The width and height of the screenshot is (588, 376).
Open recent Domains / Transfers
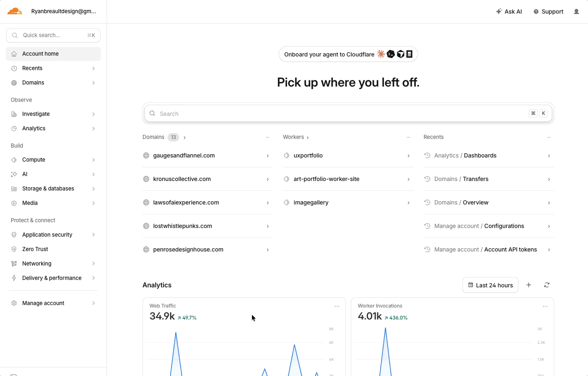[x=489, y=179]
